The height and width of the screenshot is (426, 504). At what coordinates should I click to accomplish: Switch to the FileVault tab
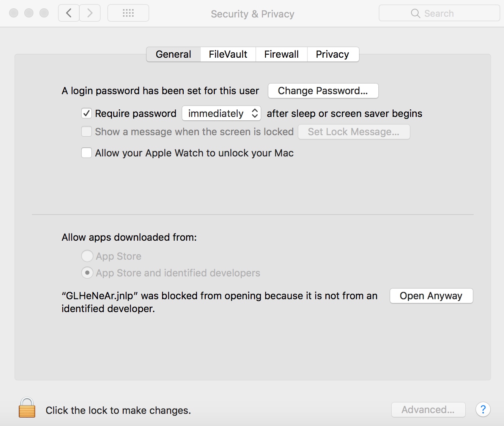click(x=228, y=54)
